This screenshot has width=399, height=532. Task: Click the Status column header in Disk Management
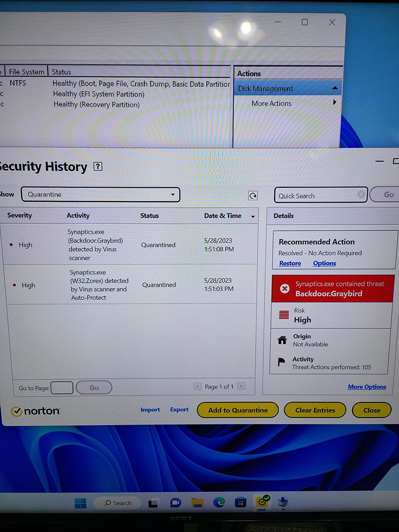point(61,72)
